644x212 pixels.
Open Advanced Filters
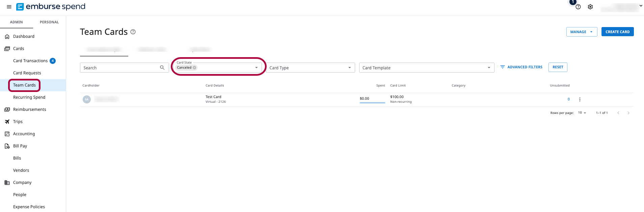pos(521,67)
